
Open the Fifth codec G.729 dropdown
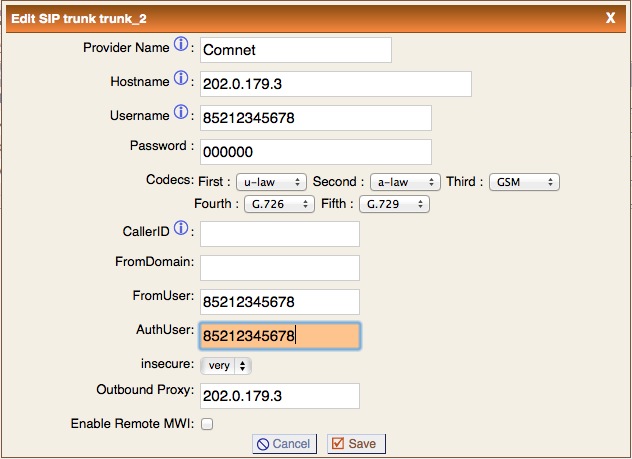click(x=394, y=204)
